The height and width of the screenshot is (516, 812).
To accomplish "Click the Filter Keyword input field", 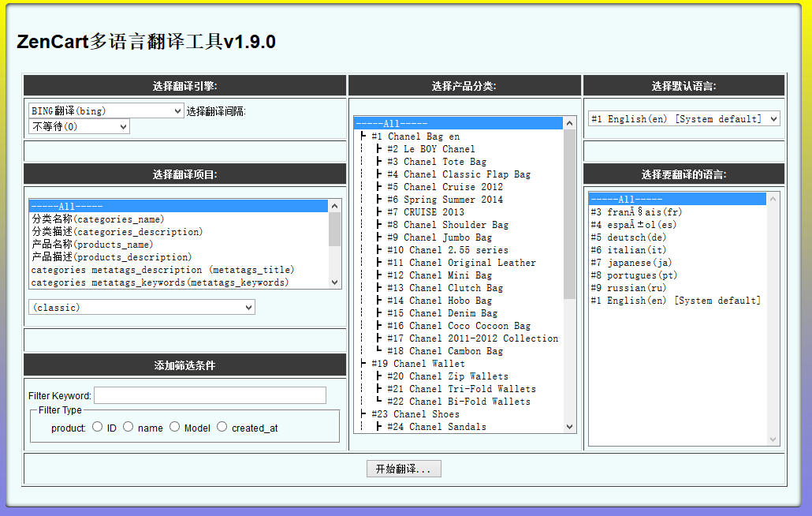I will coord(210,395).
